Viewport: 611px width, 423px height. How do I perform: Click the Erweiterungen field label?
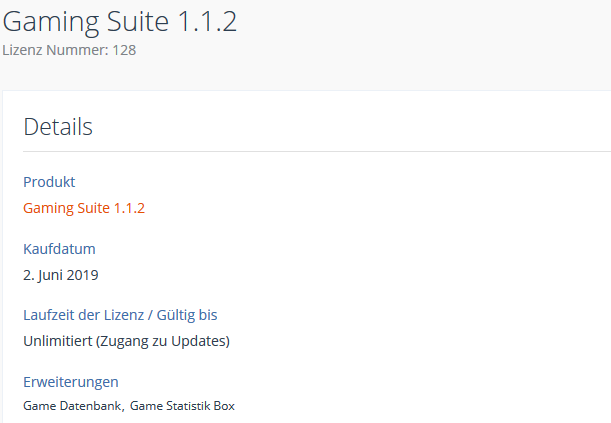71,381
